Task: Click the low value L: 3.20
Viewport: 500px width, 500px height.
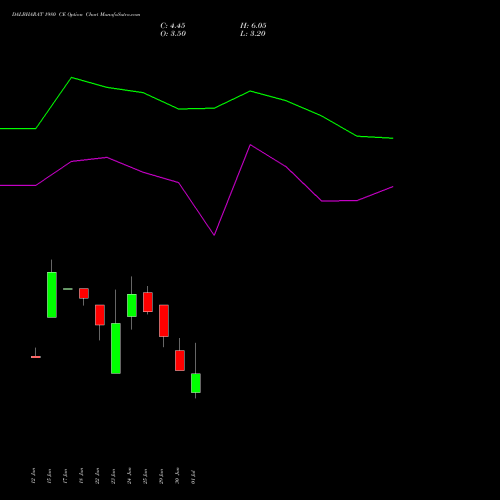Action: click(x=253, y=34)
